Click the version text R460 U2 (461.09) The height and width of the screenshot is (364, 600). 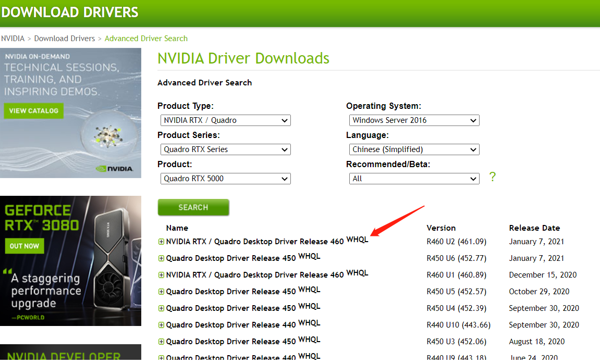click(457, 242)
